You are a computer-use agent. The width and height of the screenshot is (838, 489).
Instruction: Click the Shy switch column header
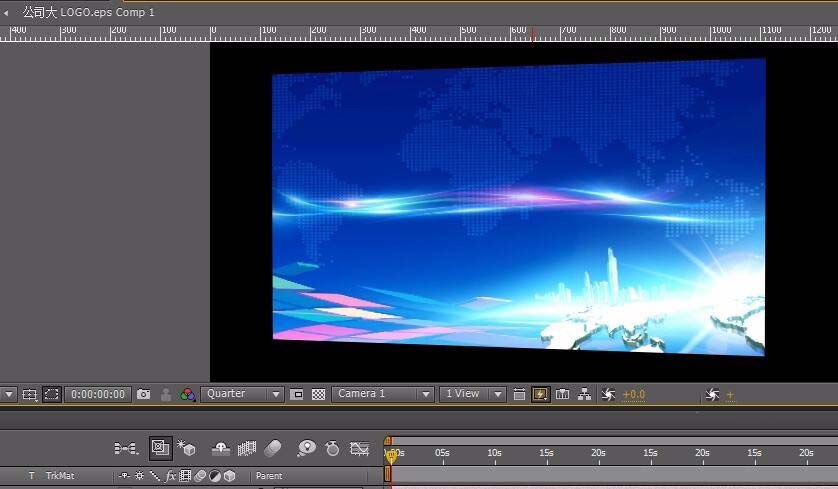click(125, 475)
